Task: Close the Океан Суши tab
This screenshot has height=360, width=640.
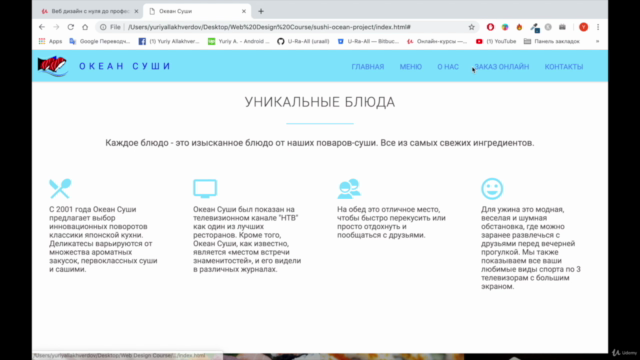Action: 244,11
